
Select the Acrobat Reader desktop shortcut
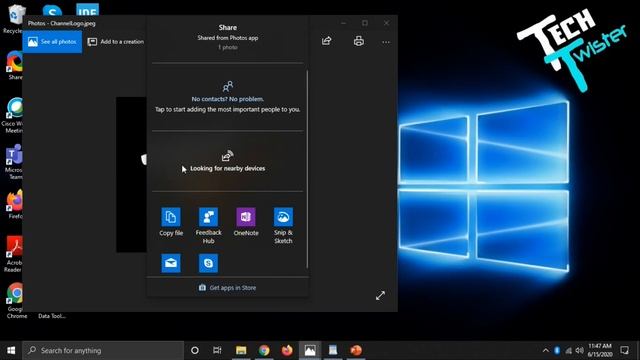coord(14,254)
